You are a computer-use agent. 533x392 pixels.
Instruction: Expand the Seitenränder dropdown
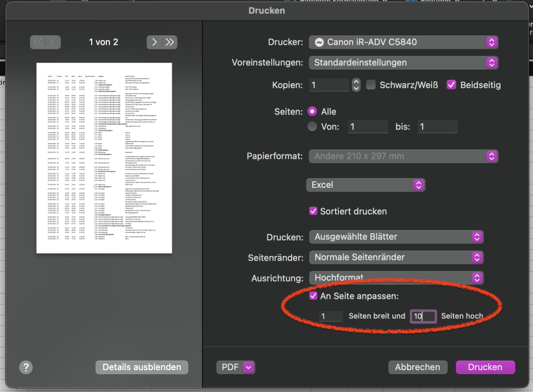point(396,257)
